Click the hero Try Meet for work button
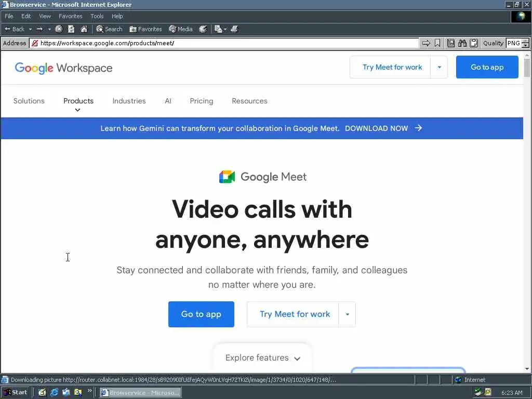 [293, 314]
